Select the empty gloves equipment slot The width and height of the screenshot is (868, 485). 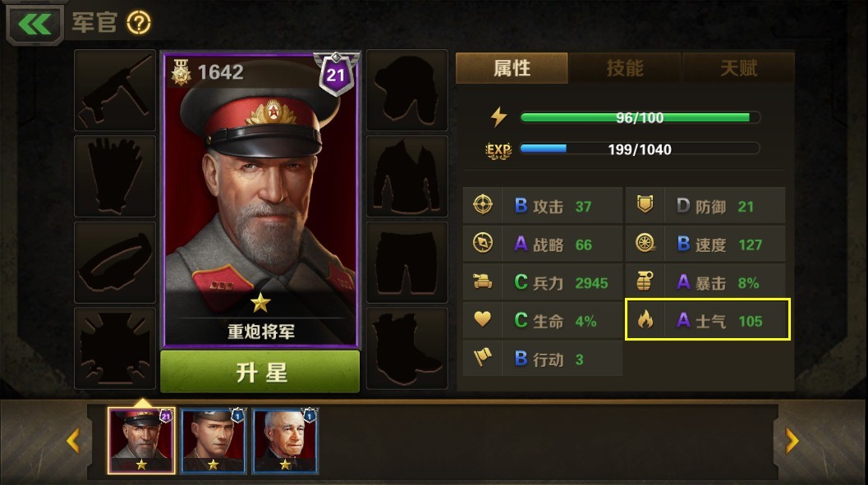pos(115,176)
